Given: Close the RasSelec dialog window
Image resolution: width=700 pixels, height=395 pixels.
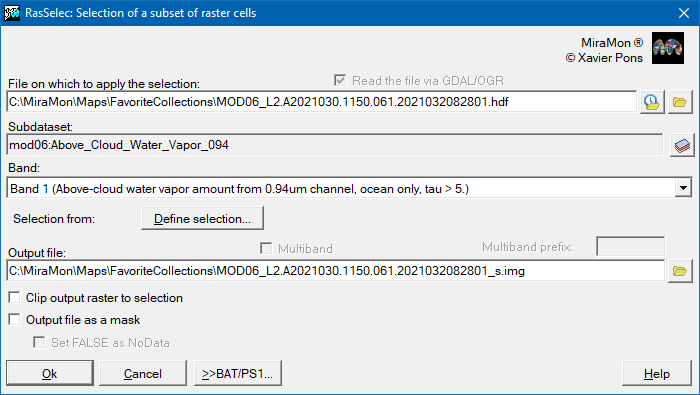Looking at the screenshot, I should [684, 13].
